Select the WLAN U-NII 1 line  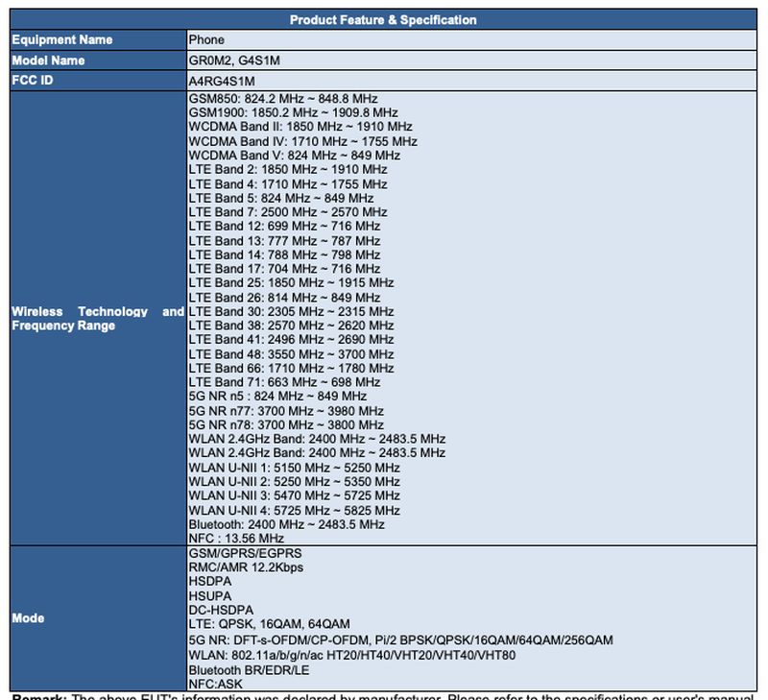point(295,468)
